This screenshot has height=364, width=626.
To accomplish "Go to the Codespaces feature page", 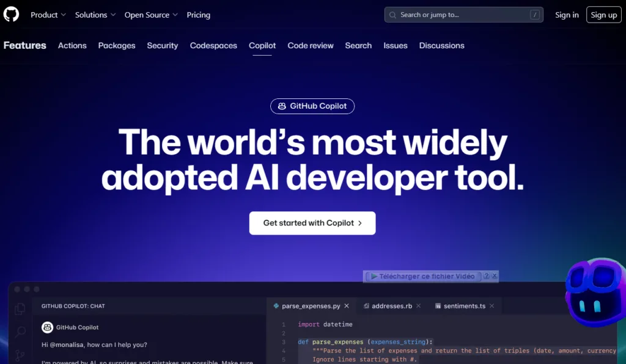I will 213,45.
